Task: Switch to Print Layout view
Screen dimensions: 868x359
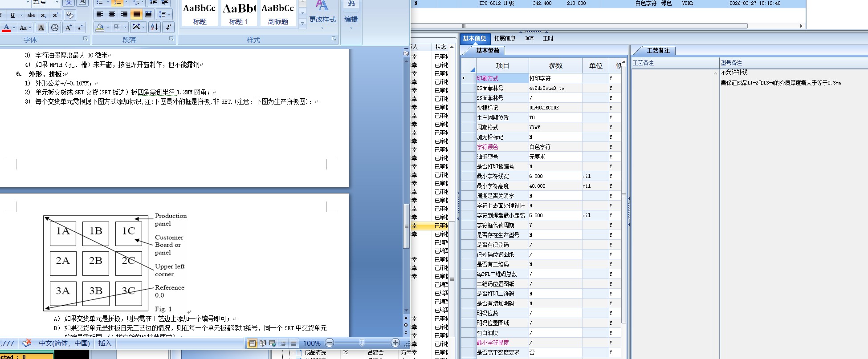Action: coord(253,343)
